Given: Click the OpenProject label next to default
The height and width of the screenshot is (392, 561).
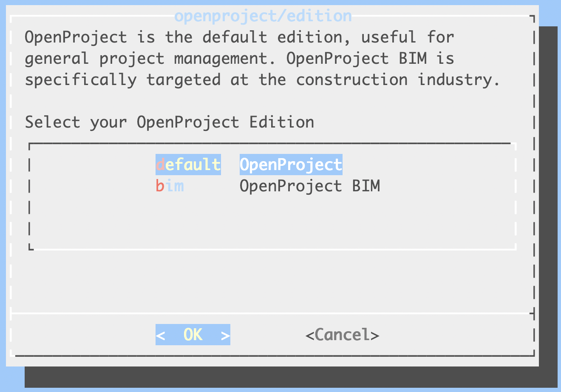Looking at the screenshot, I should [x=291, y=165].
